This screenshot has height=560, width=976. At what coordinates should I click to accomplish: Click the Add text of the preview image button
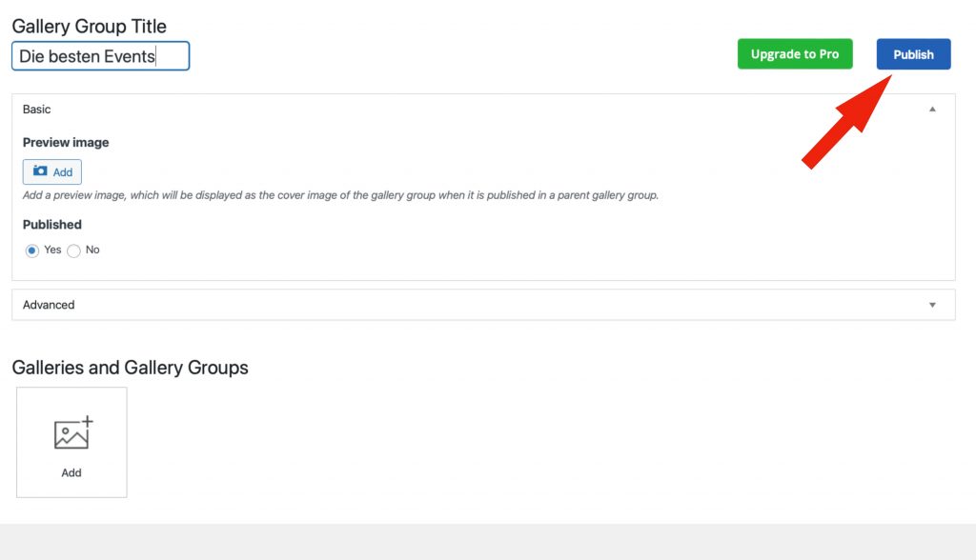(x=63, y=172)
